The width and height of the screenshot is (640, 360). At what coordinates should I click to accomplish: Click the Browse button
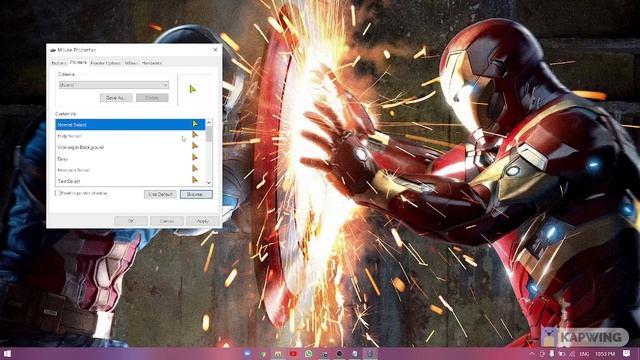196,194
